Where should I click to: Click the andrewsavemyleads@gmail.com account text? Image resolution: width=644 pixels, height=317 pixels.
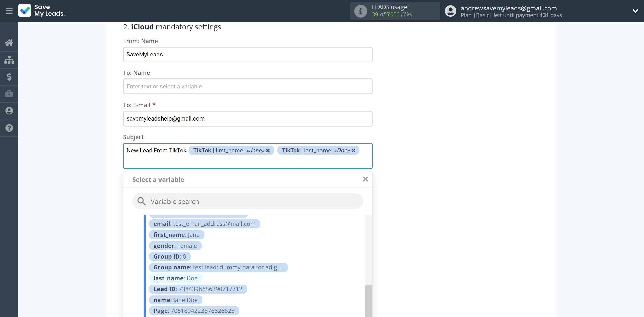(x=509, y=8)
